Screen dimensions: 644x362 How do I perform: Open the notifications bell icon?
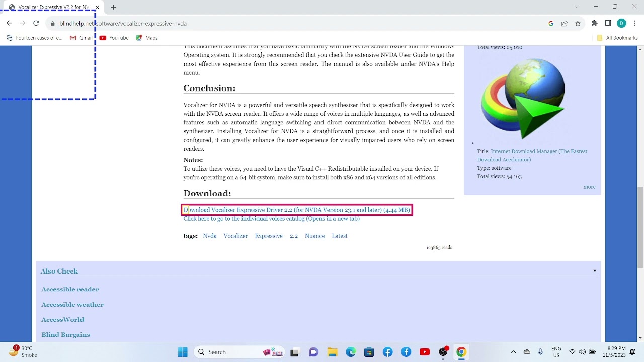(633, 352)
